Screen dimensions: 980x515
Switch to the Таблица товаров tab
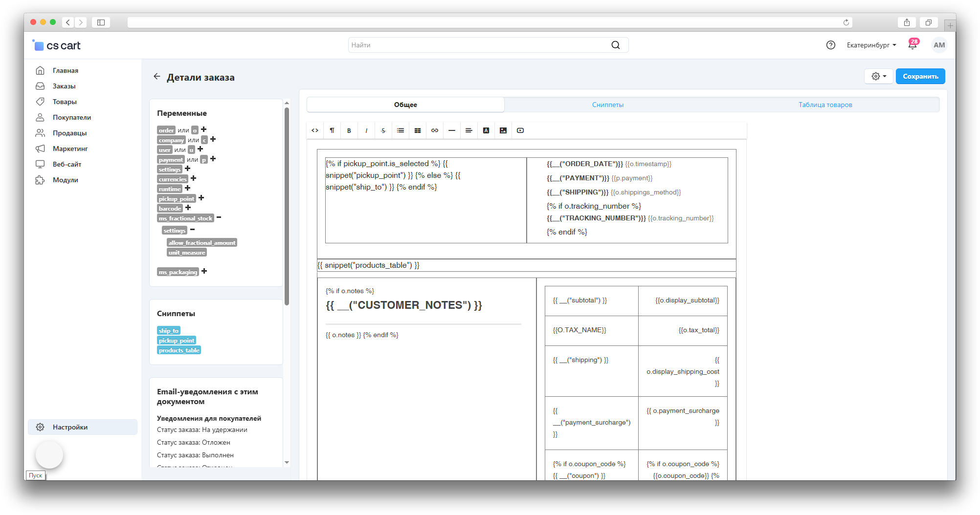825,105
